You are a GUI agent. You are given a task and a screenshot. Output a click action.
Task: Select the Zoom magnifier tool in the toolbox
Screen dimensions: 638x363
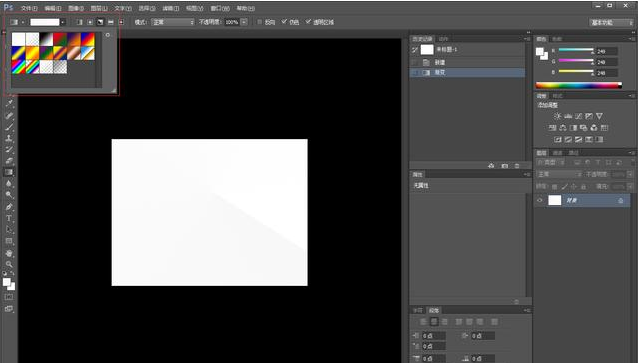click(9, 264)
